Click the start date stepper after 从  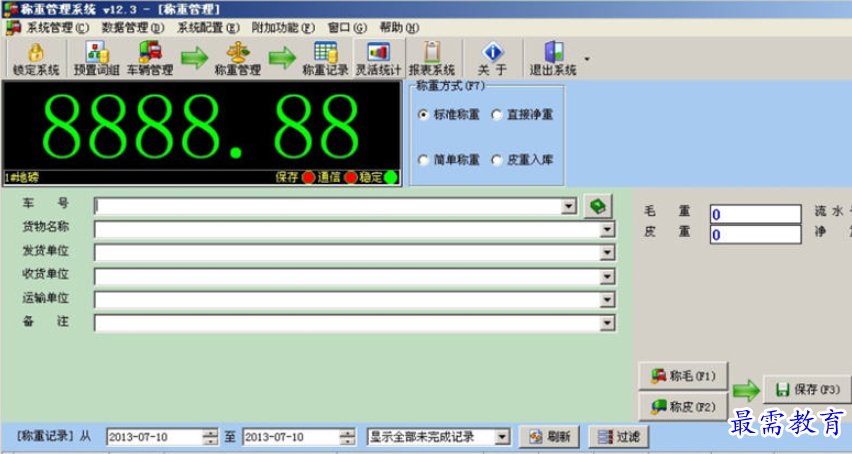coord(210,437)
